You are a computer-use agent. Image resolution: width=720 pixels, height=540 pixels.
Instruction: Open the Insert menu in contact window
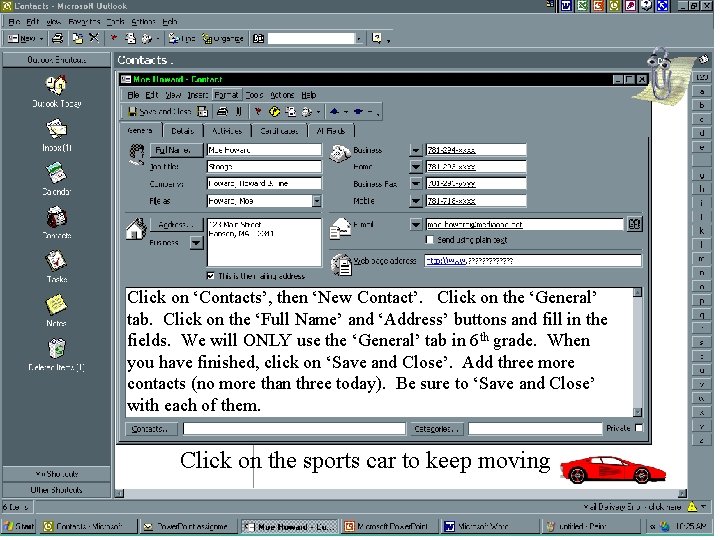(x=197, y=95)
